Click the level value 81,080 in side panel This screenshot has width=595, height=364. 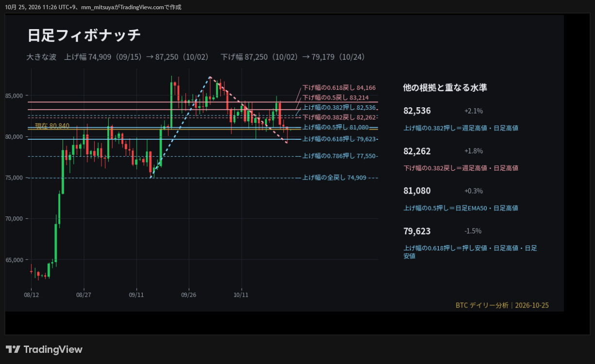point(417,191)
